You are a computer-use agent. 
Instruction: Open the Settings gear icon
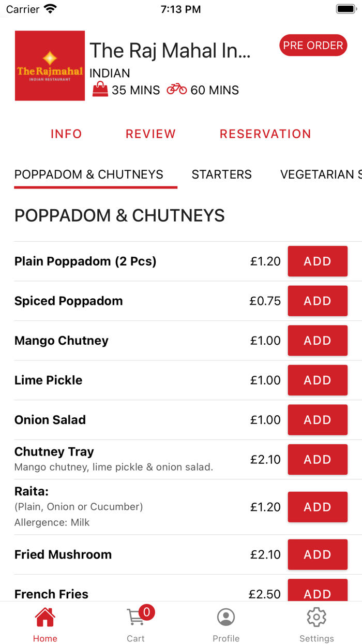(x=316, y=618)
